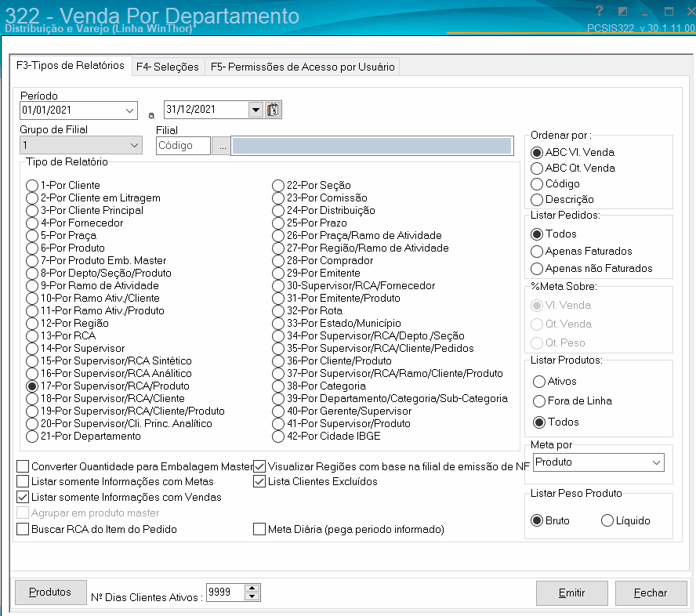Select Apenas não Faturados option
The height and width of the screenshot is (616, 696).
(x=591, y=269)
